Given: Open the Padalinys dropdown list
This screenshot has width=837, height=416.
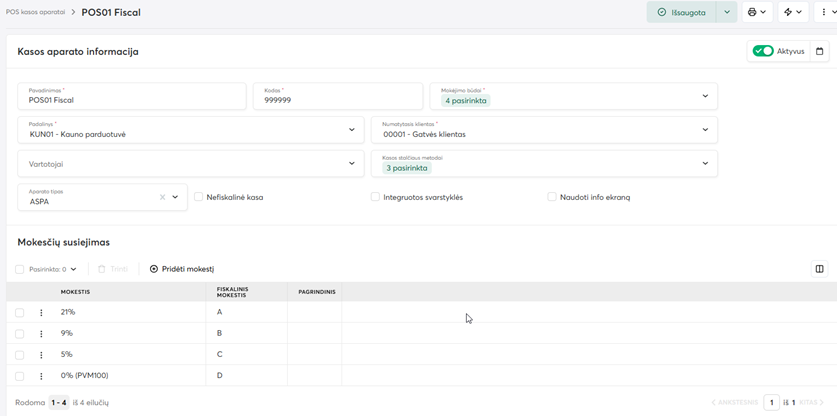Looking at the screenshot, I should pyautogui.click(x=351, y=130).
